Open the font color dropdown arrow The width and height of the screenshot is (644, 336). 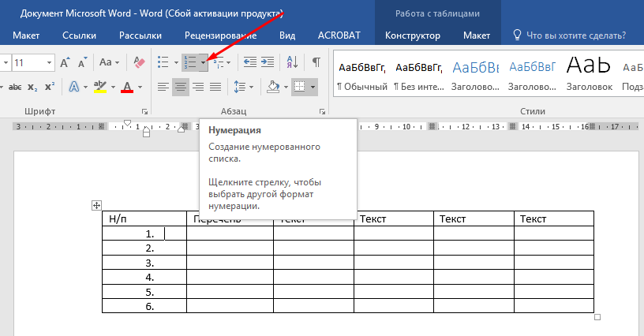[140, 88]
